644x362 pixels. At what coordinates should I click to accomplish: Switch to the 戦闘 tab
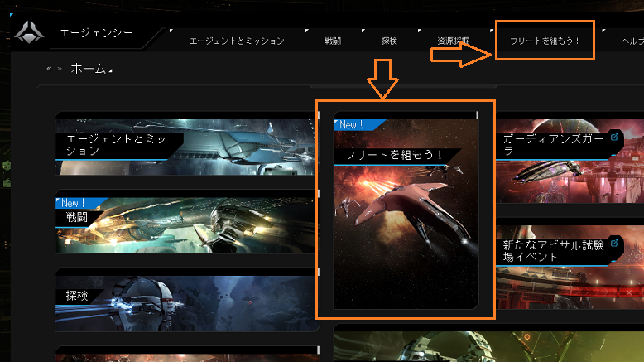(x=333, y=41)
